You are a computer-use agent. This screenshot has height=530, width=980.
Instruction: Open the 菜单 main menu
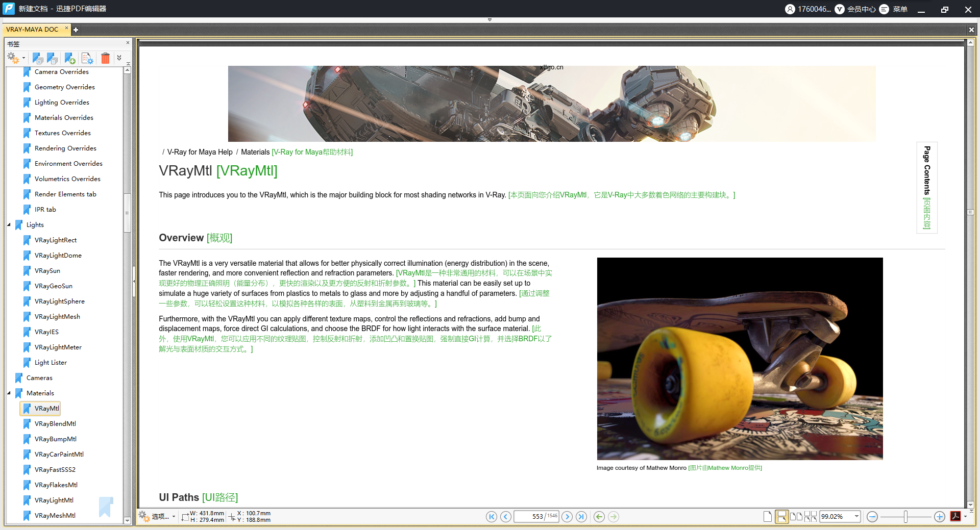(893, 9)
